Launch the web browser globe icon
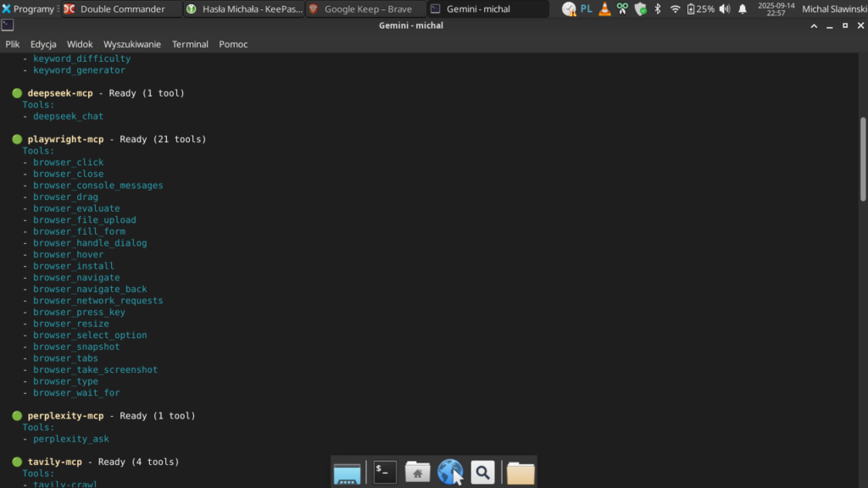Screen dimensions: 868x488 (x=450, y=472)
